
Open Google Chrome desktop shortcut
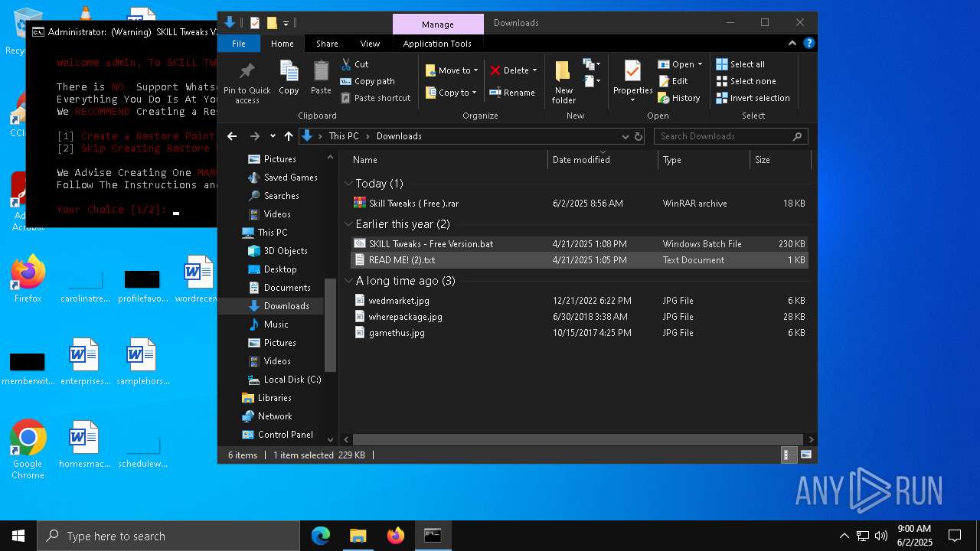[x=28, y=449]
